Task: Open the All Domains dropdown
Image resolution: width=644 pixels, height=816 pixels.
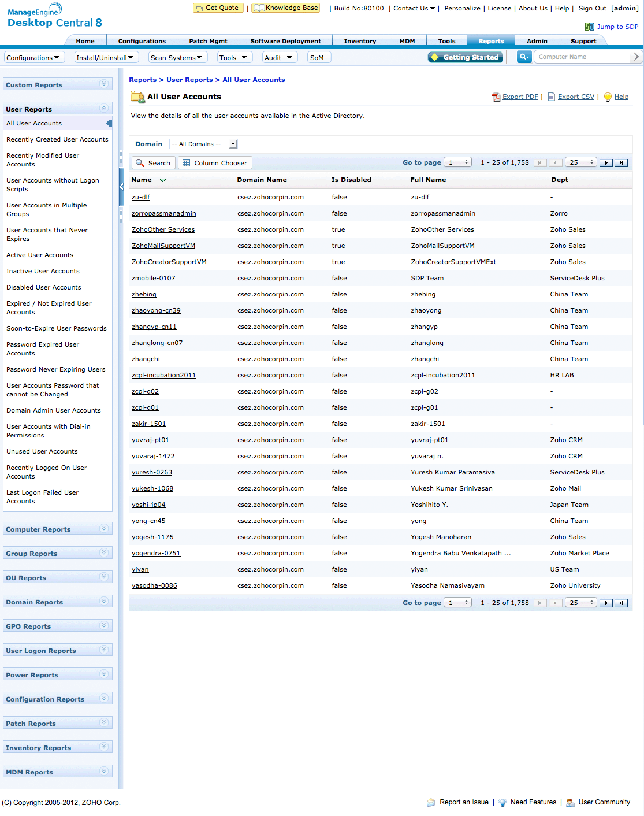Action: pyautogui.click(x=203, y=144)
